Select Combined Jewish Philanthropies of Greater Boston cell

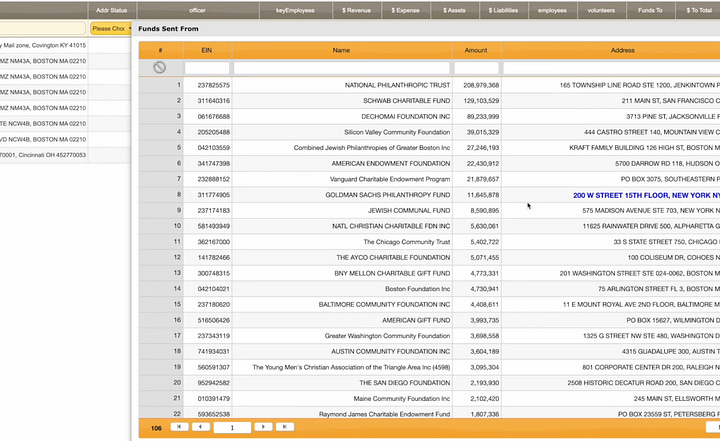342,147
